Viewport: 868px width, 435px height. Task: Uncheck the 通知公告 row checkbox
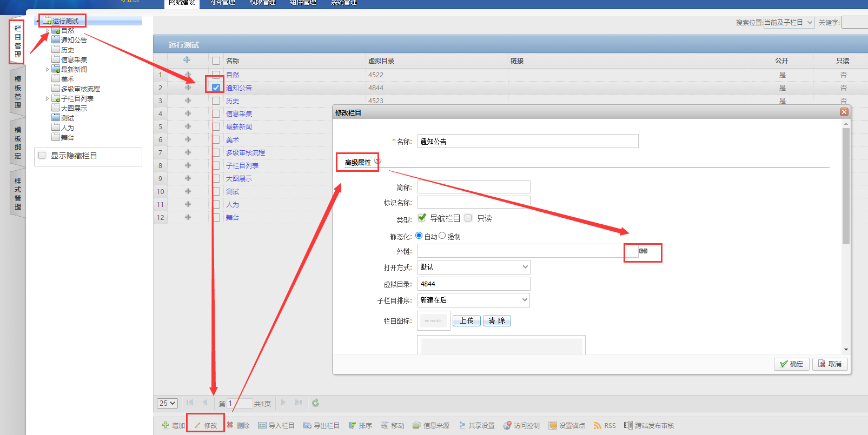tap(216, 88)
